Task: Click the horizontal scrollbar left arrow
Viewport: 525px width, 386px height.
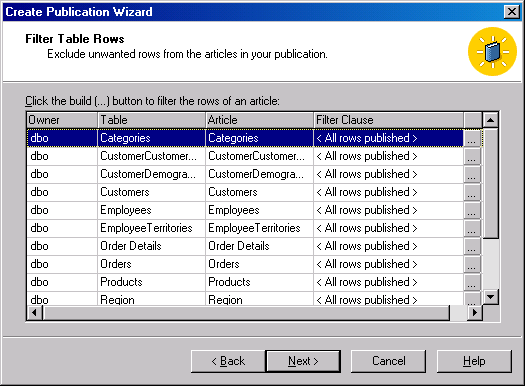Action: 34,313
